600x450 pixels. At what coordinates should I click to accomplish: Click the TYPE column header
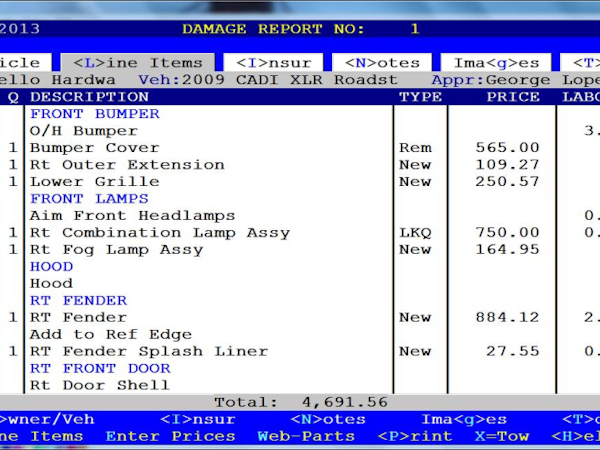(421, 97)
